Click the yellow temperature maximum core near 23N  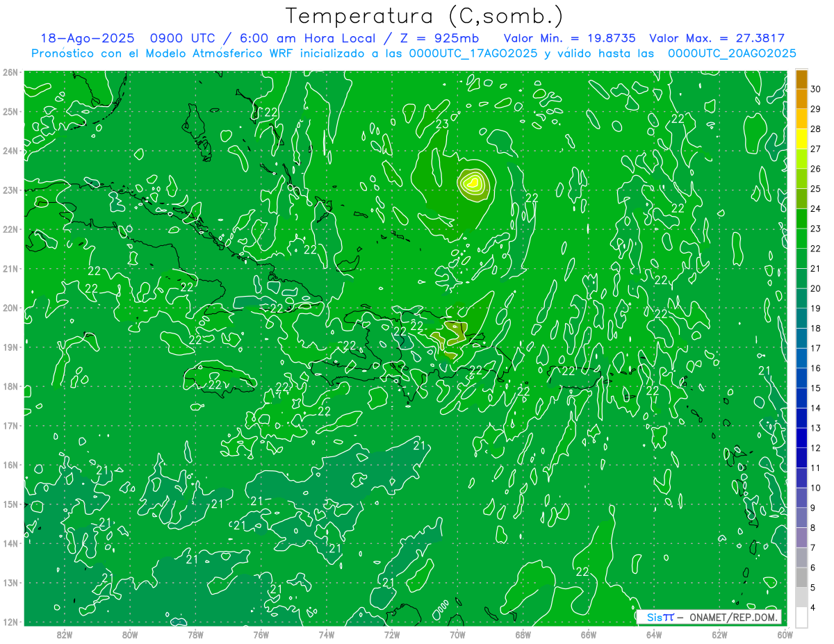tap(473, 183)
